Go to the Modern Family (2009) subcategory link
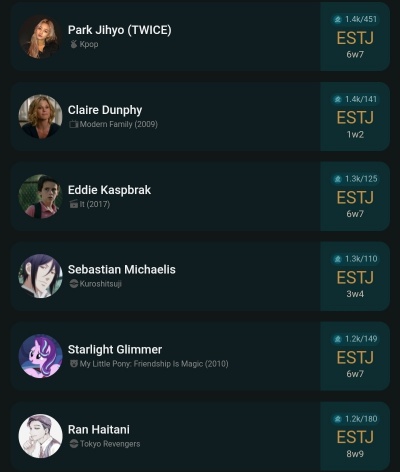This screenshot has width=400, height=472. [119, 124]
